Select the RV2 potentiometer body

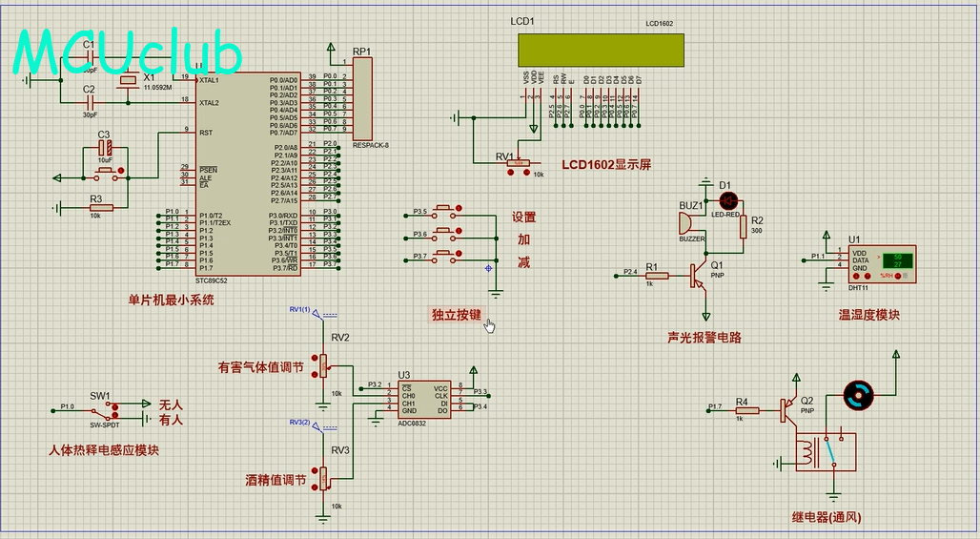[324, 365]
